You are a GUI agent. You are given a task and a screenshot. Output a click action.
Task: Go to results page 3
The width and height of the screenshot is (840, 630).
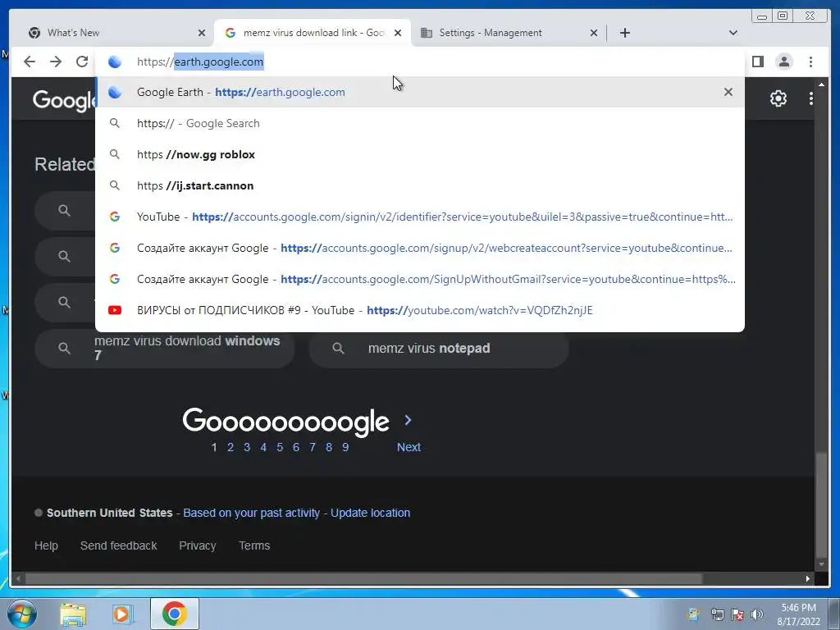(247, 447)
